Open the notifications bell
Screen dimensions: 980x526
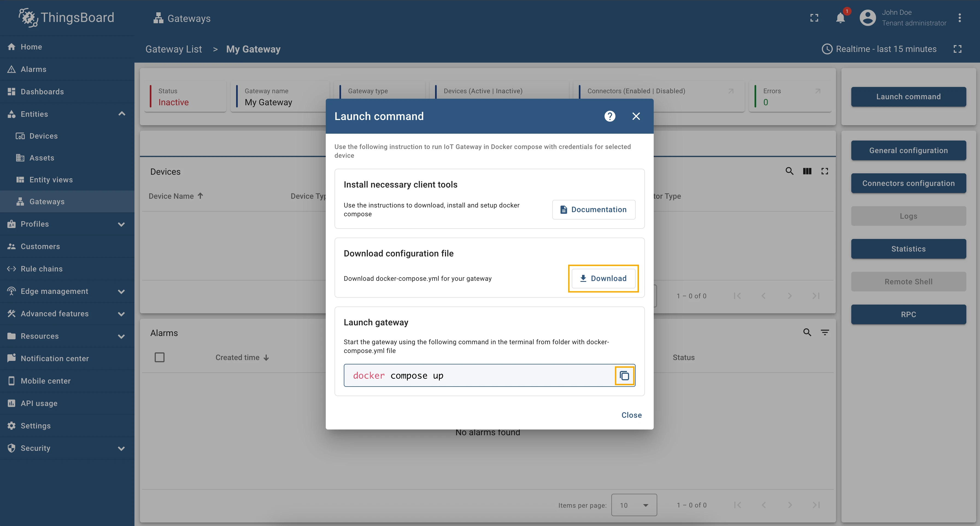tap(840, 18)
